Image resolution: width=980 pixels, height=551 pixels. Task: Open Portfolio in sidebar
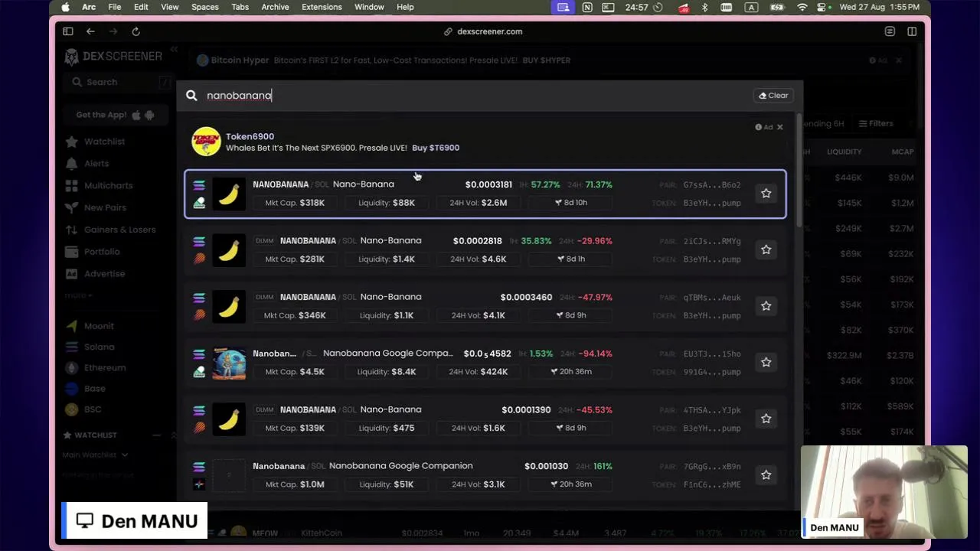point(102,252)
